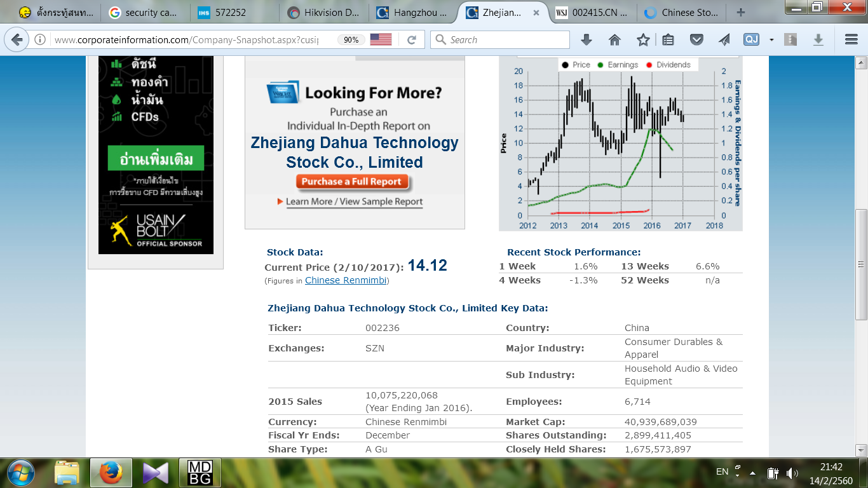Image resolution: width=868 pixels, height=488 pixels.
Task: Click the ticker value 002236
Action: [x=383, y=328]
